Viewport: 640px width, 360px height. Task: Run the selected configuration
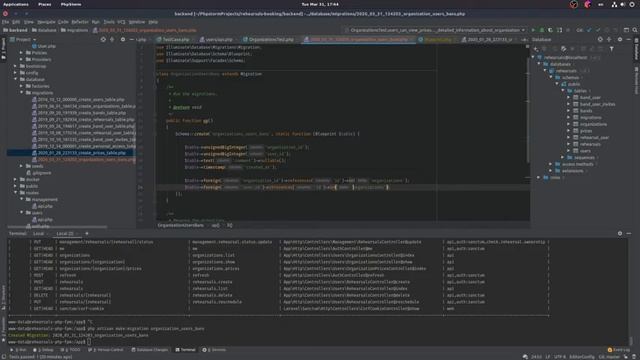(533, 30)
